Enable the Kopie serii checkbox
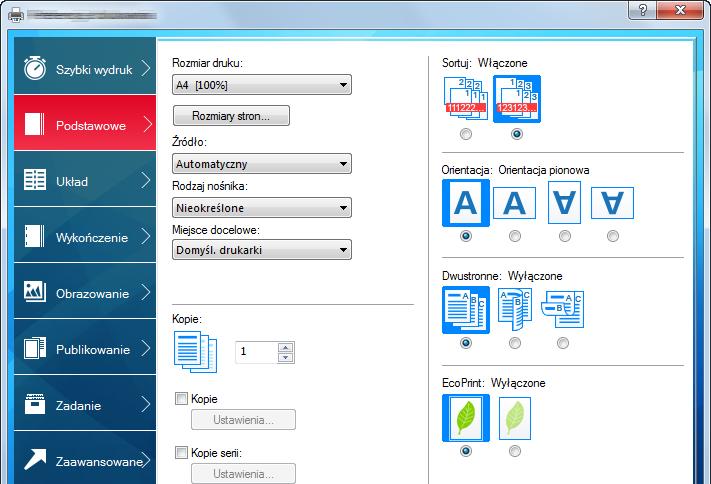 [181, 453]
